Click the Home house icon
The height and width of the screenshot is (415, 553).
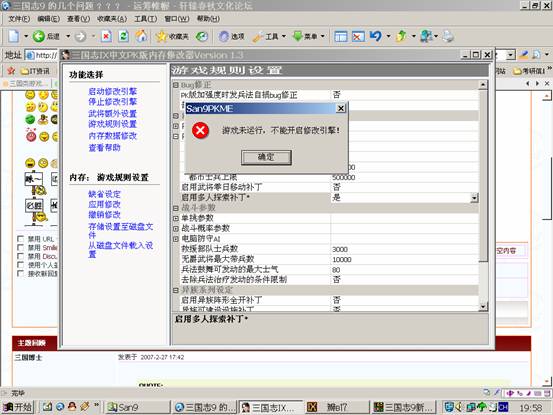pyautogui.click(x=141, y=36)
